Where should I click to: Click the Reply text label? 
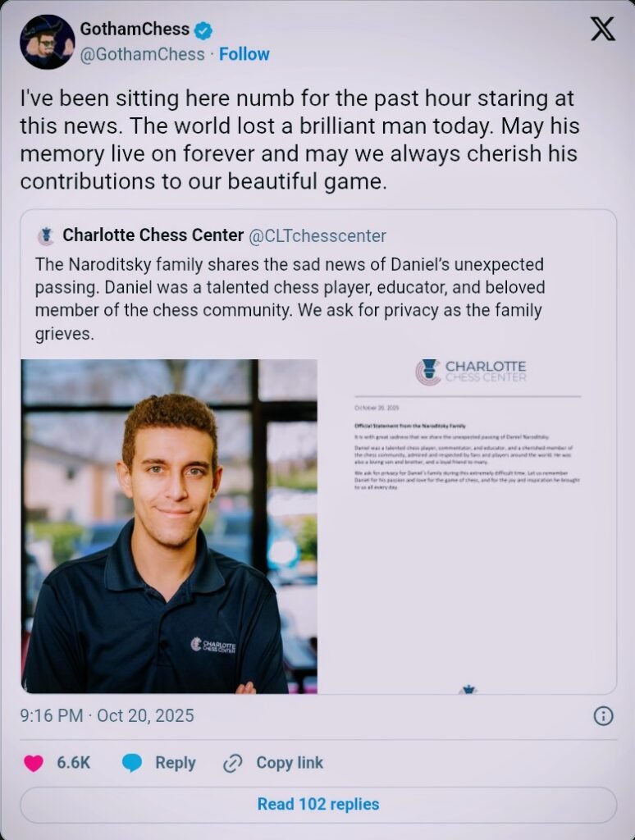click(x=176, y=763)
